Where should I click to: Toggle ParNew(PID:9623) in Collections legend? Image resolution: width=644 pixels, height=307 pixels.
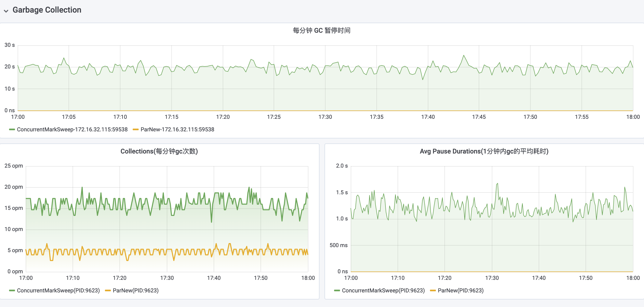(136, 290)
